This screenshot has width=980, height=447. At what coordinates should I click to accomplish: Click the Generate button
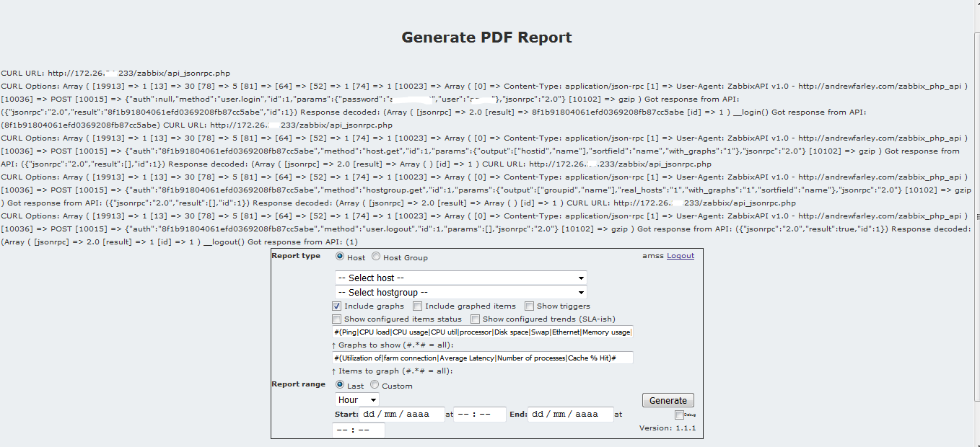(x=668, y=400)
